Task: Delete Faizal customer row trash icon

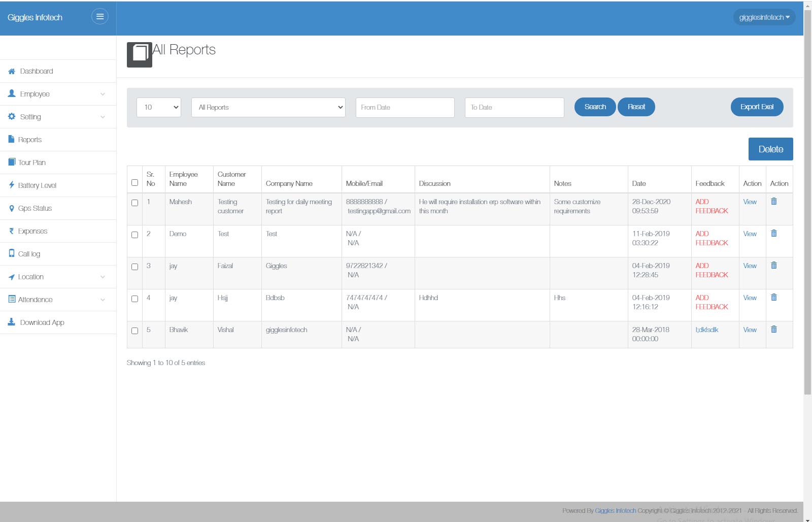Action: click(774, 265)
